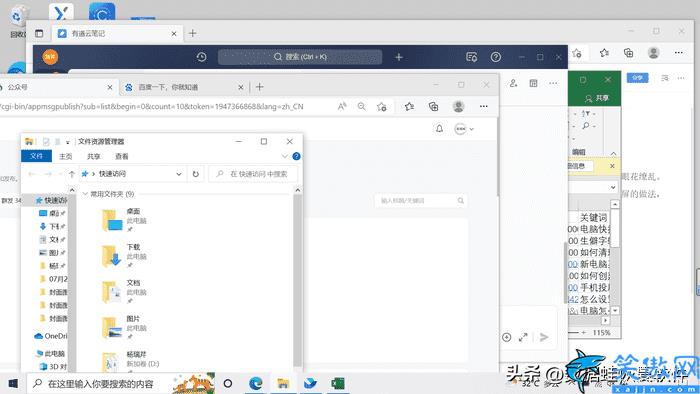Screen dimensions: 700x394
Task: Switch to the 查看 ribbon tab
Action: (121, 157)
